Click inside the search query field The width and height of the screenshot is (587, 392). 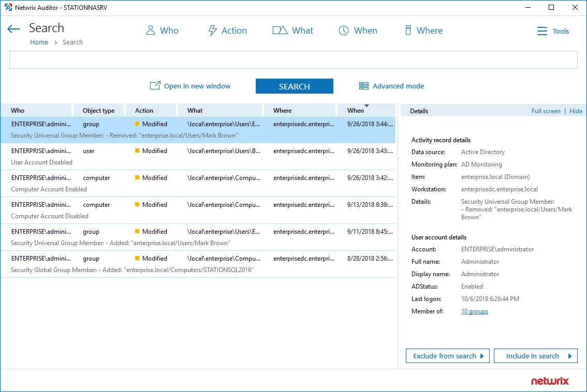point(293,60)
